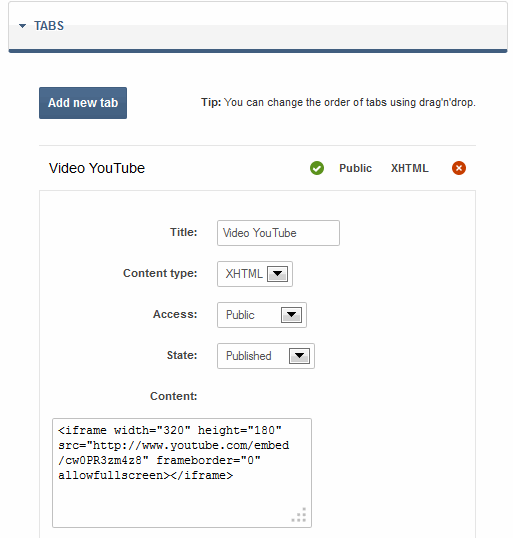513x538 pixels.
Task: Click the XHTML content type select box
Action: click(255, 274)
